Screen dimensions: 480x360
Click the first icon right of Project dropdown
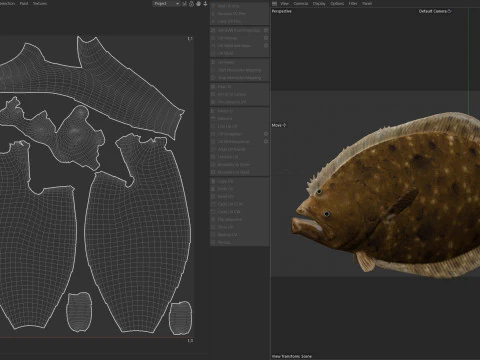[184, 4]
